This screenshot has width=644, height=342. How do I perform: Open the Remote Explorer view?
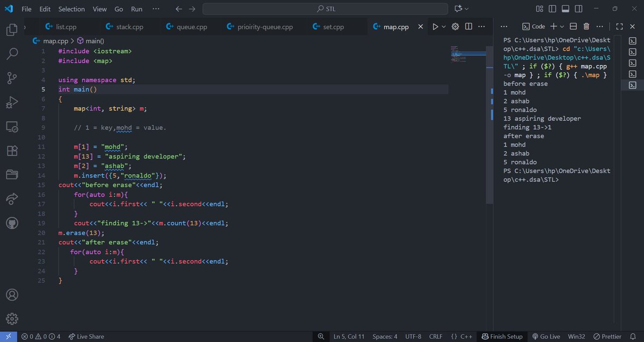click(x=12, y=127)
